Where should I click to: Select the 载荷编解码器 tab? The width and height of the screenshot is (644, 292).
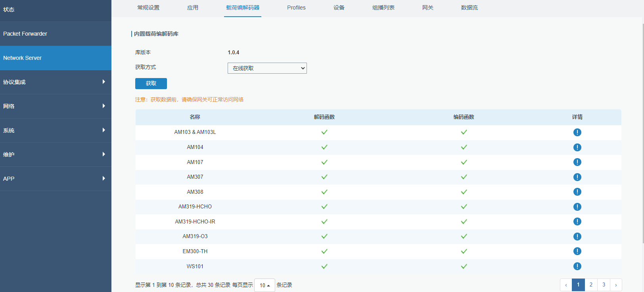(243, 8)
